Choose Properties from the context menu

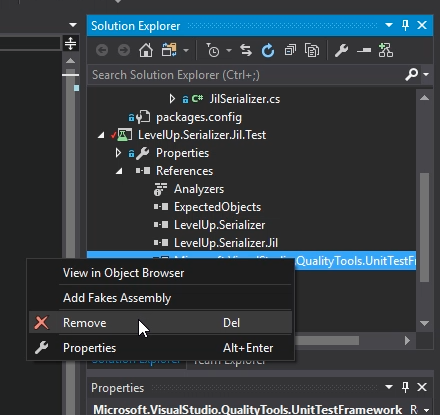(160, 348)
